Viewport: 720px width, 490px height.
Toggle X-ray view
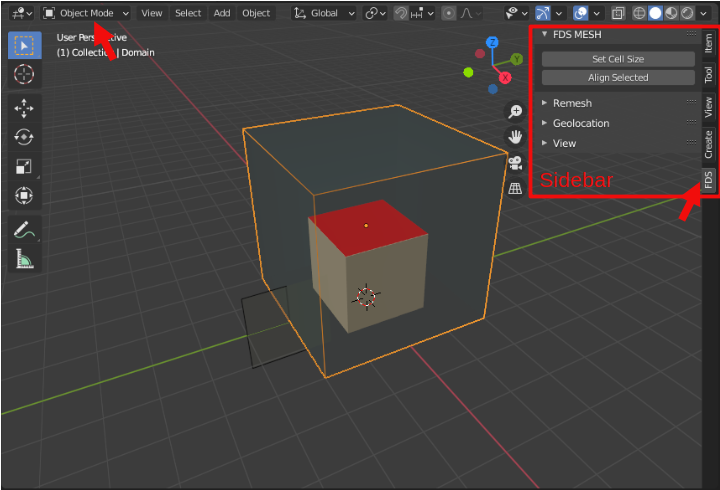point(618,13)
